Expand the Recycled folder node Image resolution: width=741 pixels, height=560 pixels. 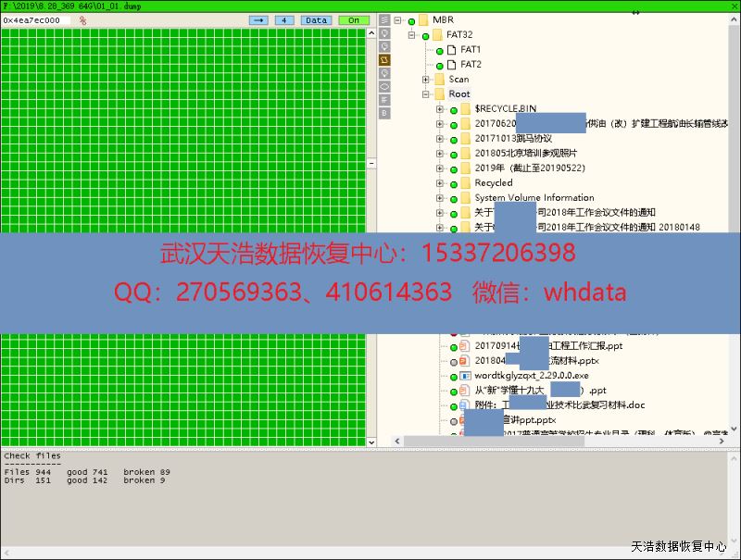click(440, 183)
